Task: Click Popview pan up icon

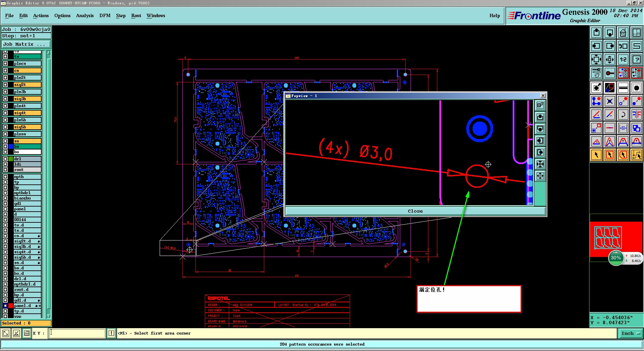Action: click(540, 117)
